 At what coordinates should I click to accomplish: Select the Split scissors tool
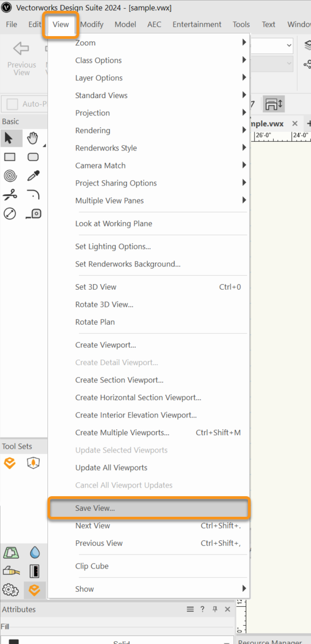pos(10,194)
